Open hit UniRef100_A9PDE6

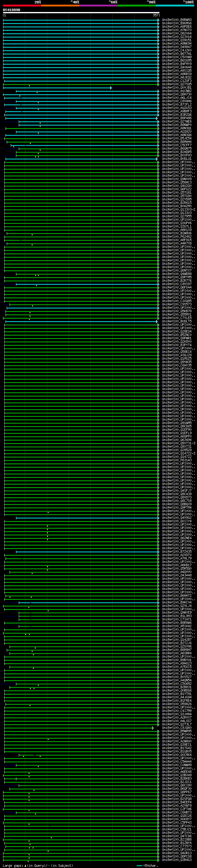177,26
